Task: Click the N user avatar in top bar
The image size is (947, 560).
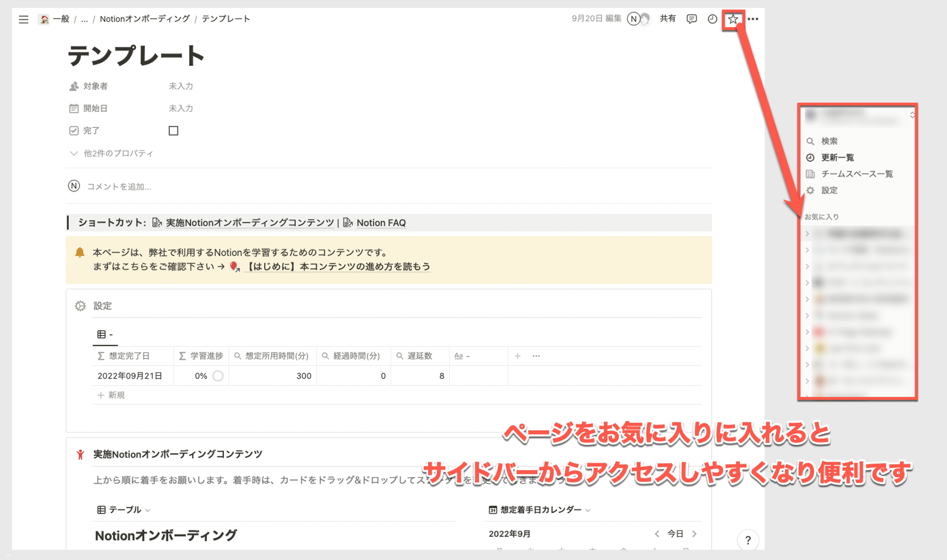Action: coord(633,19)
